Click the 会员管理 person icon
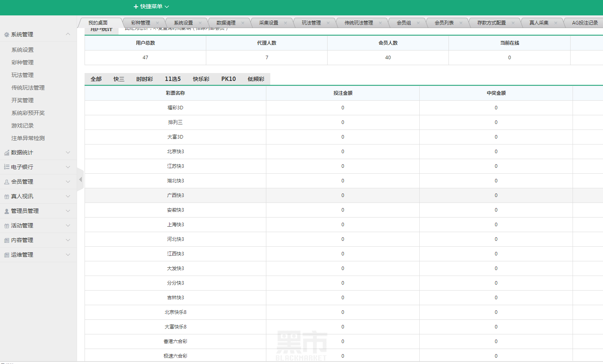The height and width of the screenshot is (364, 603). [6, 182]
